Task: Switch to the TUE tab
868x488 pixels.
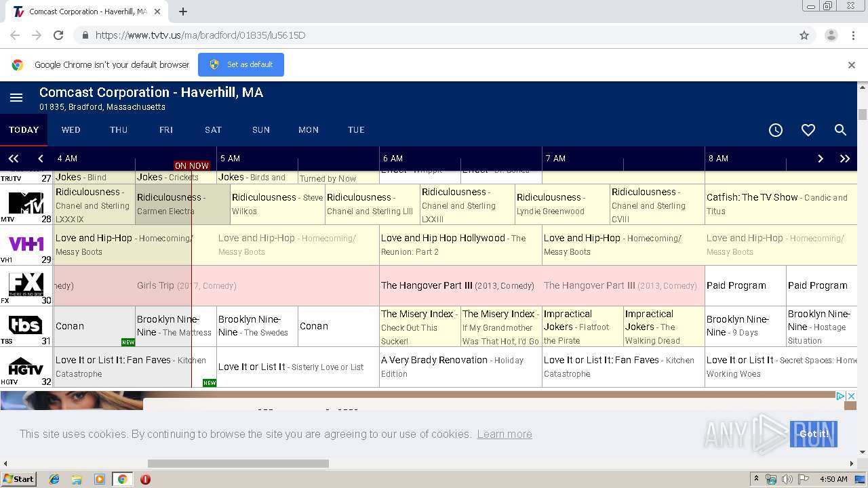Action: (356, 130)
